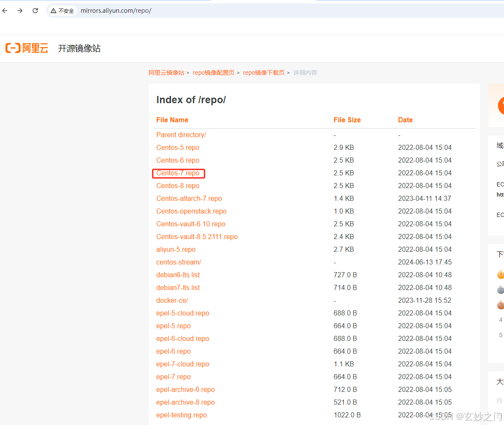Open the epel-archive-6.repo file

185,390
